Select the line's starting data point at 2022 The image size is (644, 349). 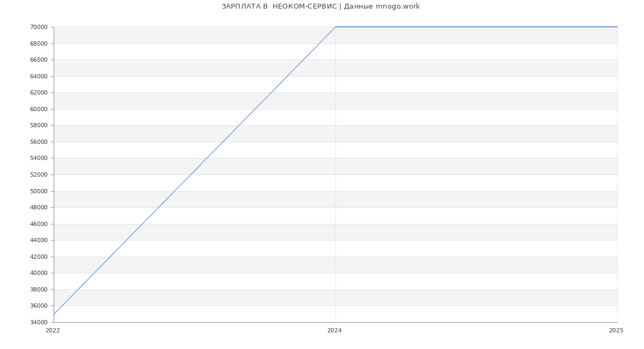(x=54, y=314)
